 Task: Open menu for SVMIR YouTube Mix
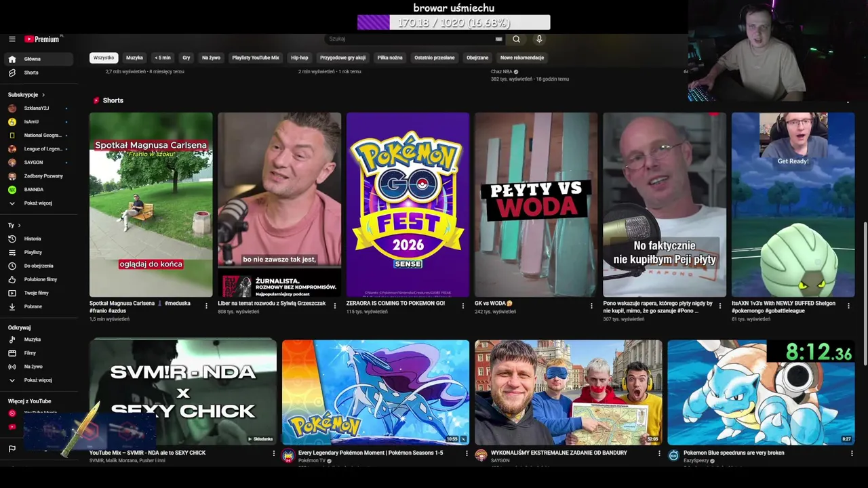point(274,453)
